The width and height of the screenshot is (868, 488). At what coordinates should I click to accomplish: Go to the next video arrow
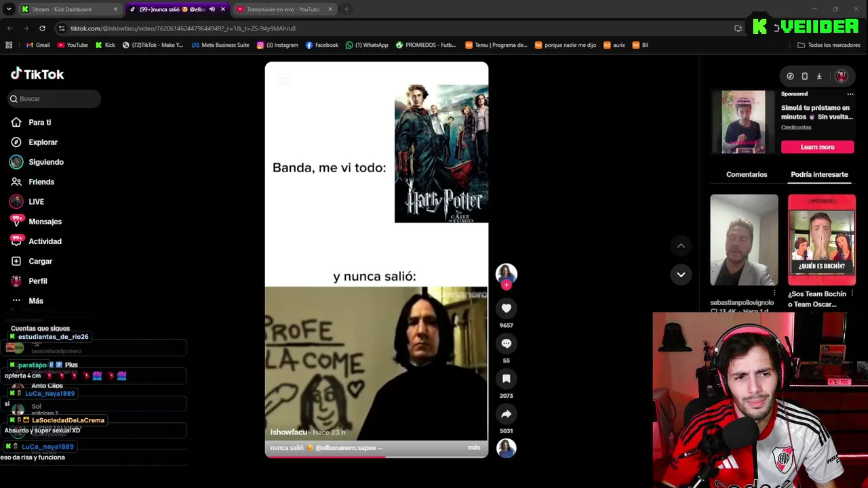(681, 274)
